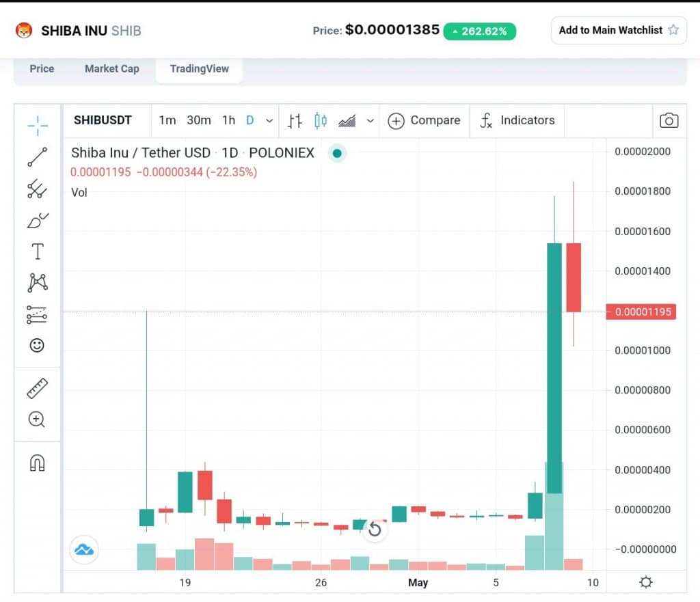Click the Shiba Inu coin logo
Screen dimensions: 700x602
pos(24,30)
